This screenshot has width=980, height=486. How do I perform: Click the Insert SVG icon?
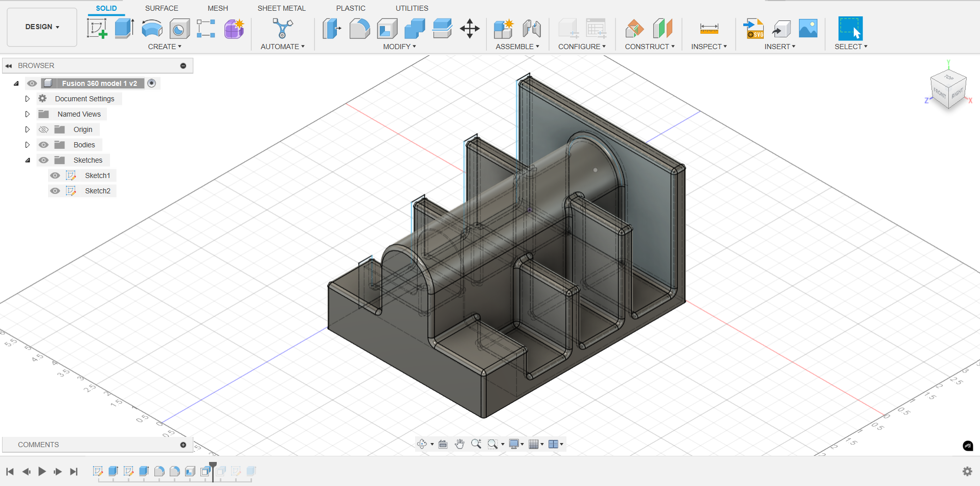tap(754, 29)
